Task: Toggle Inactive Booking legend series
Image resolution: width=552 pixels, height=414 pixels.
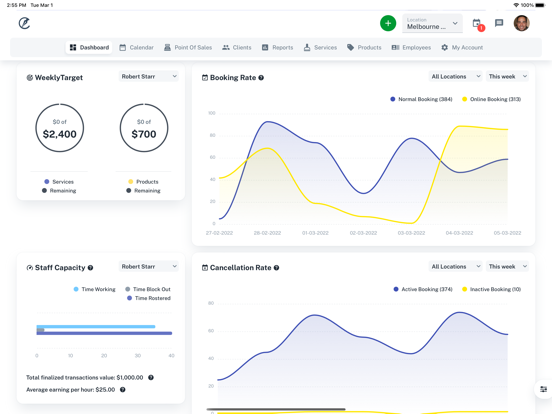Action: (491, 289)
